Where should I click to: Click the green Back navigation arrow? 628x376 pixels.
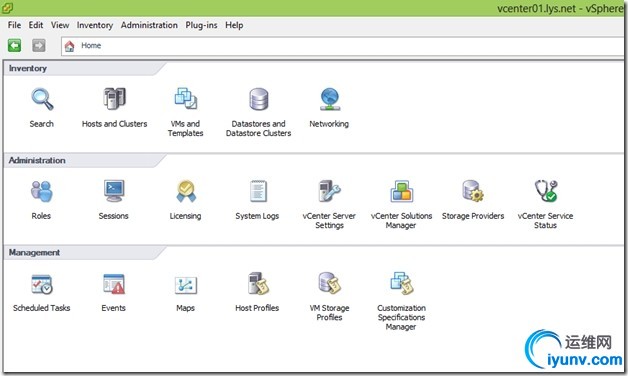[14, 45]
